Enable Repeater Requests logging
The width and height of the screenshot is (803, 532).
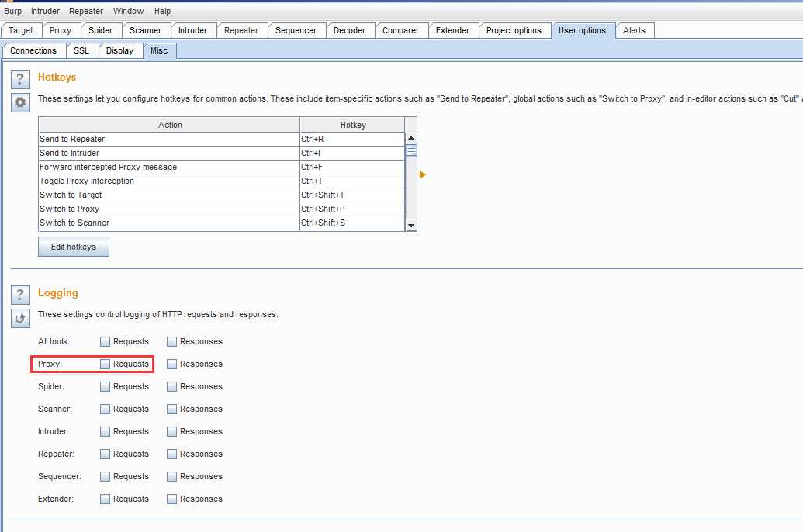tap(105, 454)
